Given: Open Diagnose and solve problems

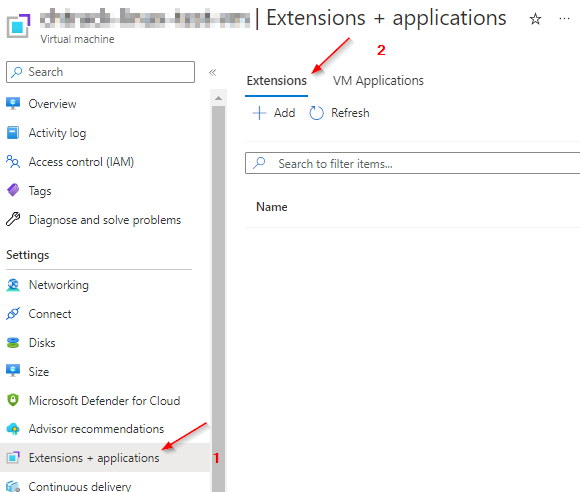Looking at the screenshot, I should [105, 220].
